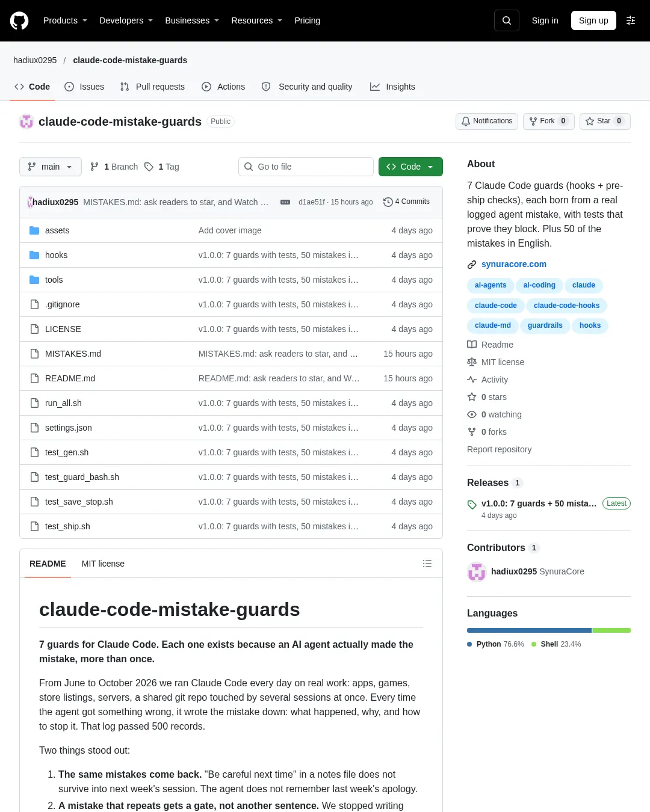Click Report repository

point(499,449)
